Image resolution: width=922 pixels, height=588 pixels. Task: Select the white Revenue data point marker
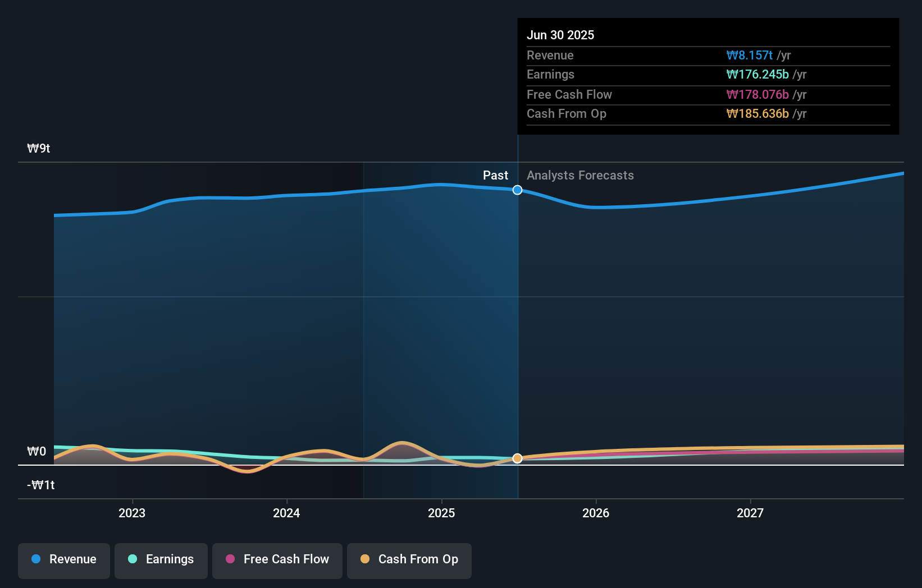pos(517,190)
